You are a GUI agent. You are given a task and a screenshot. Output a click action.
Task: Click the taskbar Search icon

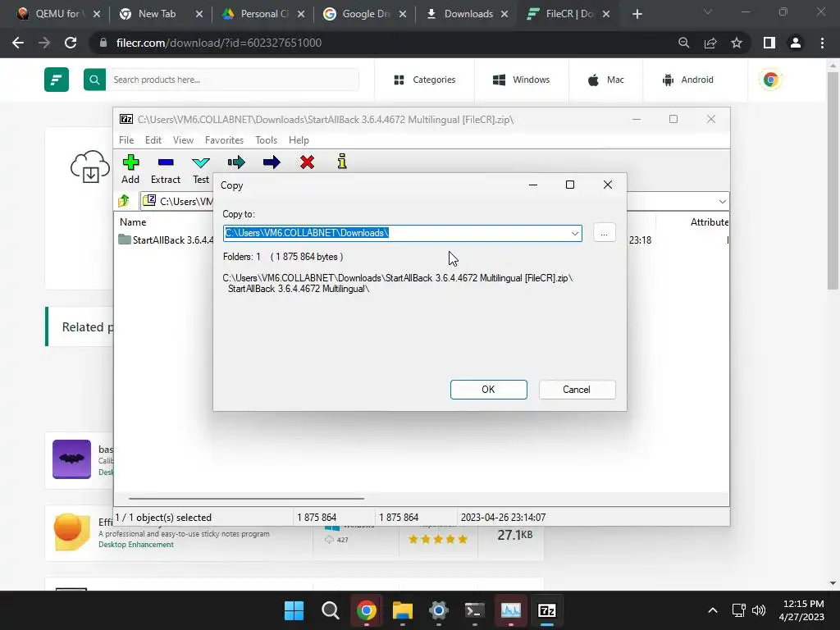tap(330, 610)
